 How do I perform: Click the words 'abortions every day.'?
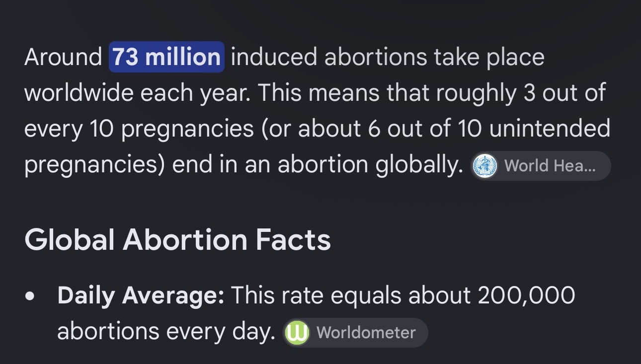tap(166, 333)
